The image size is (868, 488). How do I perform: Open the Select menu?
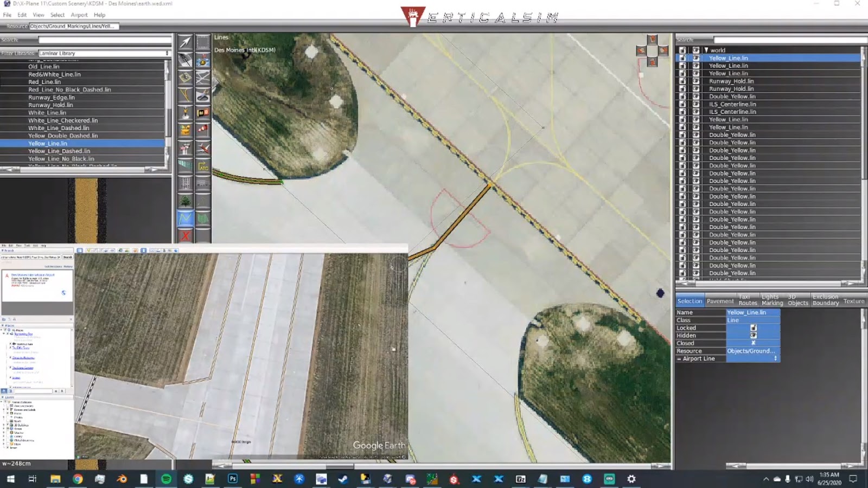58,15
